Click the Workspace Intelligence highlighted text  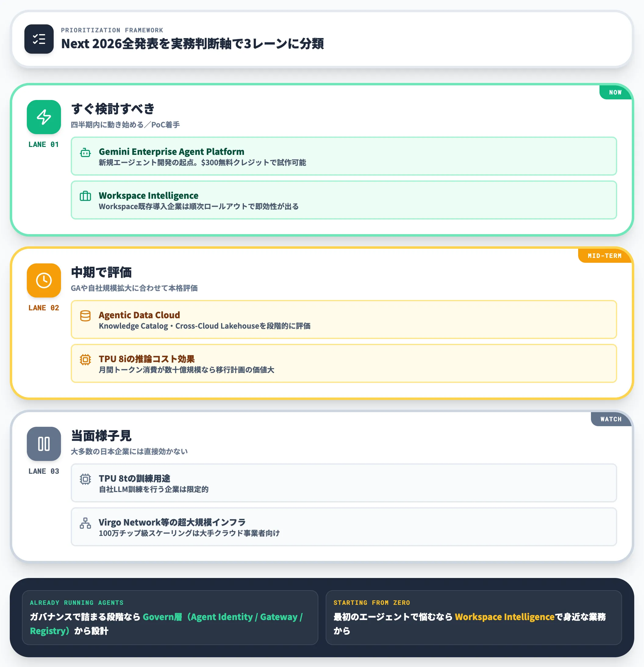[x=504, y=617]
